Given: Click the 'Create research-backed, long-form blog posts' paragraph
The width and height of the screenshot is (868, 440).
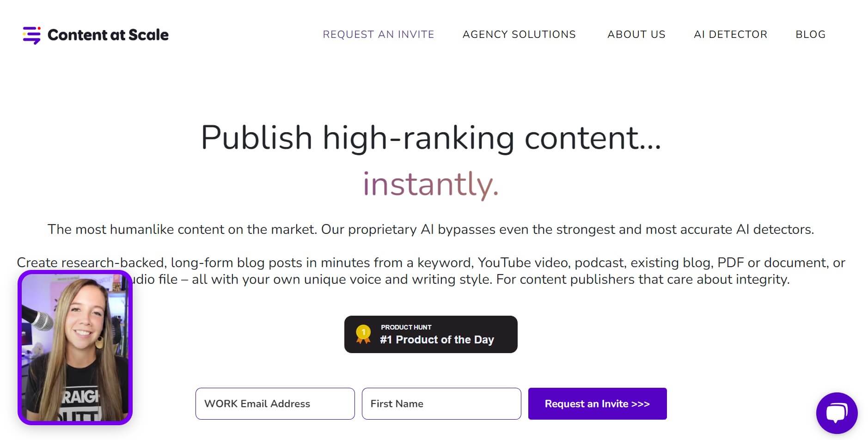Looking at the screenshot, I should (x=431, y=271).
